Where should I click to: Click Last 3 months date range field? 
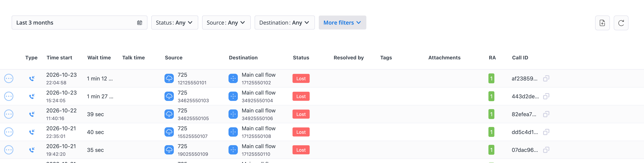click(x=80, y=23)
